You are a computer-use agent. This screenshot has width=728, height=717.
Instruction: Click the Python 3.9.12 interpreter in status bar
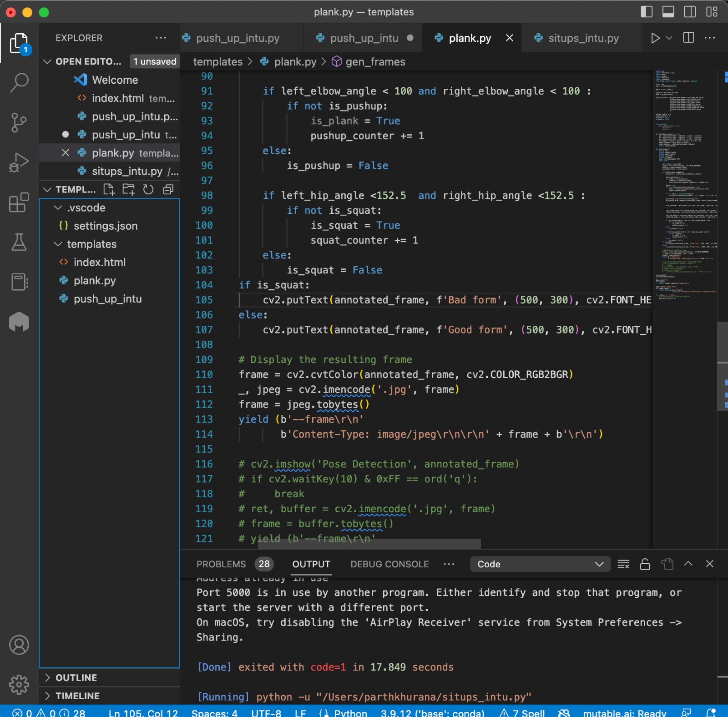[x=432, y=712]
